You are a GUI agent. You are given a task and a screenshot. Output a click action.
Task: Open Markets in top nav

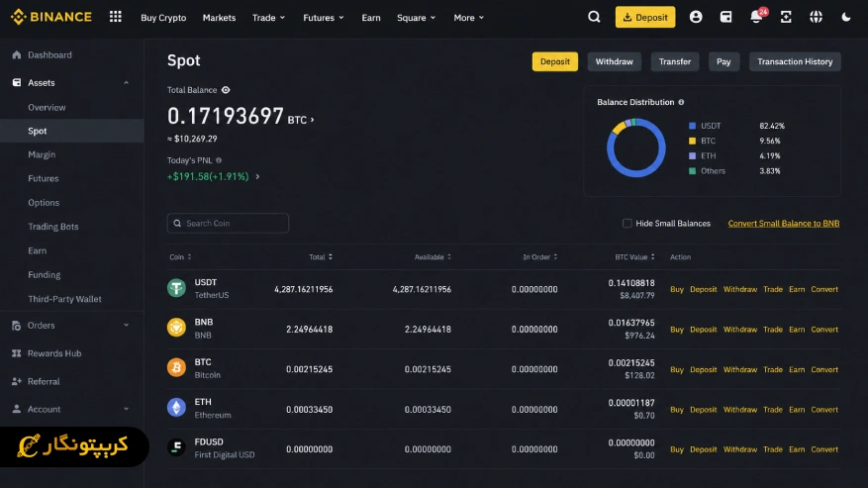click(219, 18)
